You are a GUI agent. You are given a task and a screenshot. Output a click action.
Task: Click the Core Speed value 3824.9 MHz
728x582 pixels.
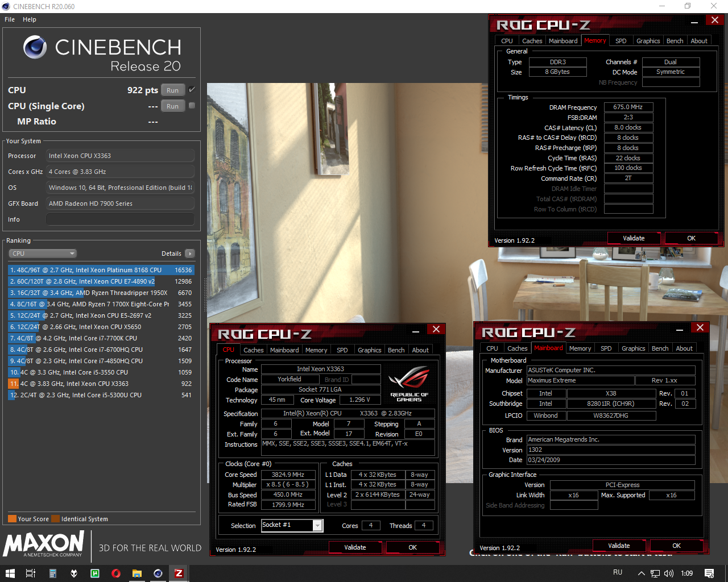tap(288, 475)
